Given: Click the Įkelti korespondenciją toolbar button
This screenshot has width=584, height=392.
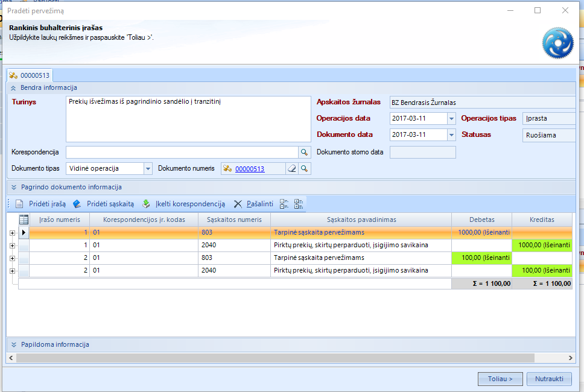Looking at the screenshot, I should coord(184,204).
